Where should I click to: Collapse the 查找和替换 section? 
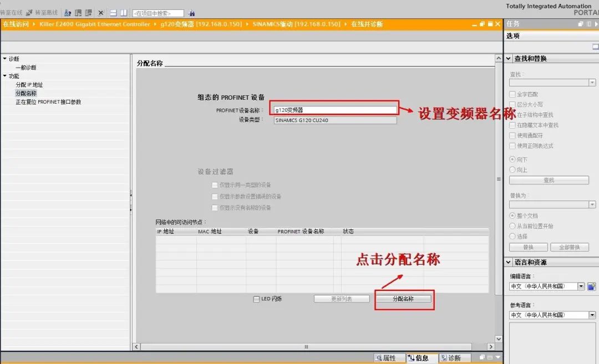[x=508, y=58]
